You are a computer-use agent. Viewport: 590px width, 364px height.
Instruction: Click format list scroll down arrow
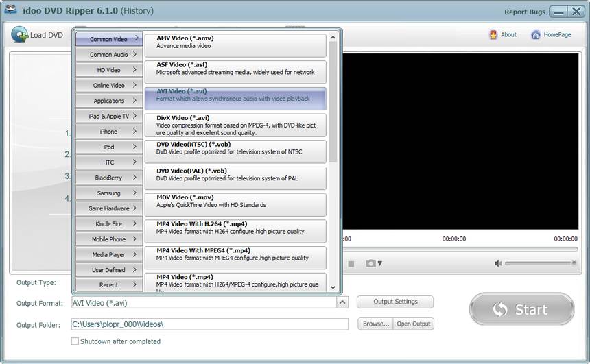pos(333,287)
